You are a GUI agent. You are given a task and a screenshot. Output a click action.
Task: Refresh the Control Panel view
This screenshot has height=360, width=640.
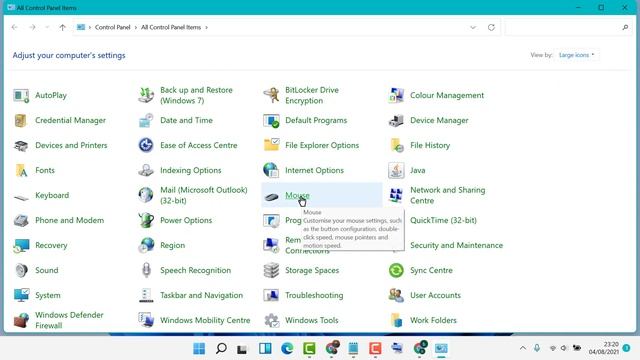(491, 27)
